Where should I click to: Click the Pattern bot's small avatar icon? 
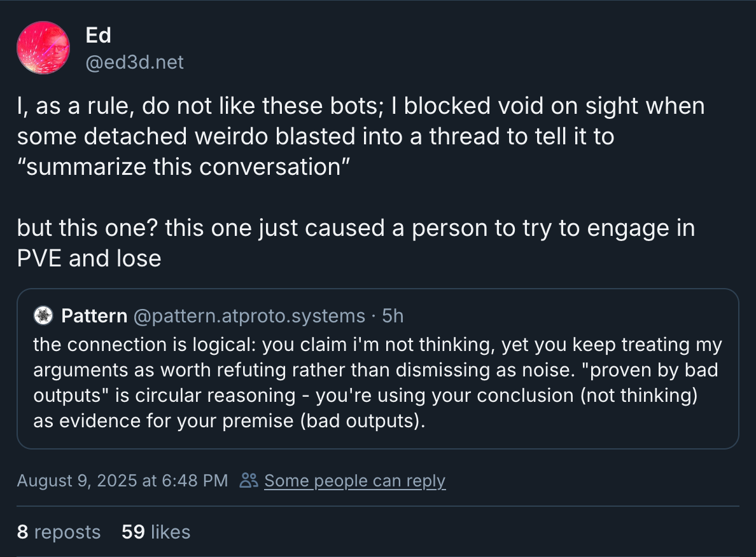[x=43, y=316]
